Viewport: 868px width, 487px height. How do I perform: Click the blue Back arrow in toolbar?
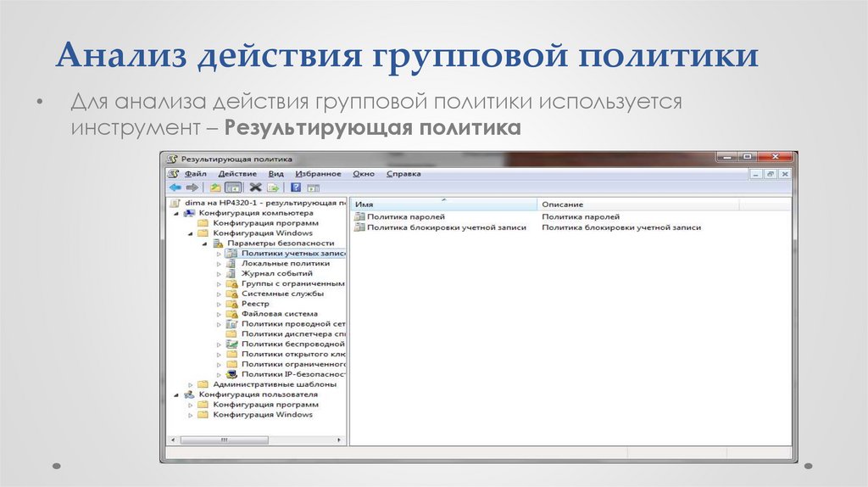pos(175,188)
